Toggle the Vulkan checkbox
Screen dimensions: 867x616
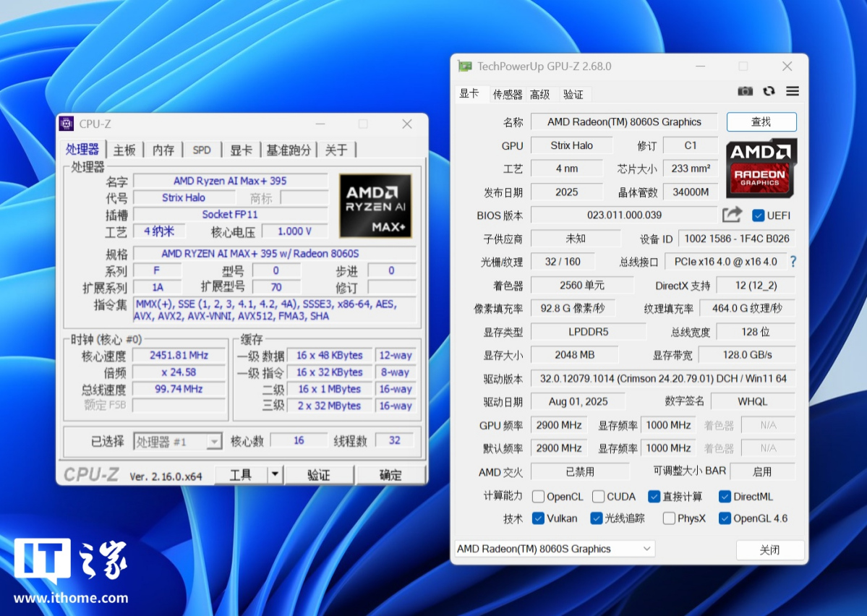click(x=538, y=518)
